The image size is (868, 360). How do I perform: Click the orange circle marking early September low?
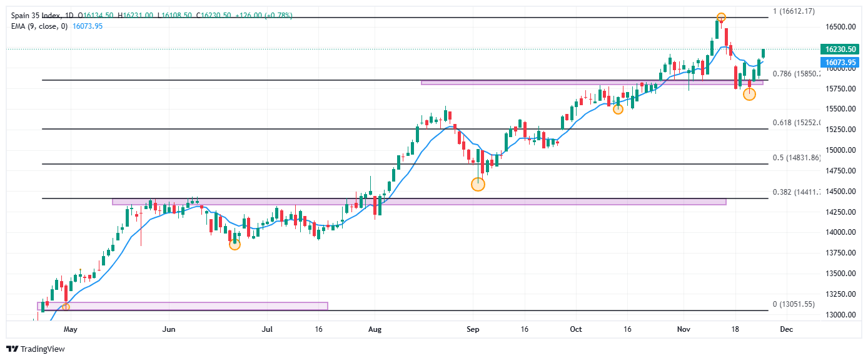click(478, 184)
